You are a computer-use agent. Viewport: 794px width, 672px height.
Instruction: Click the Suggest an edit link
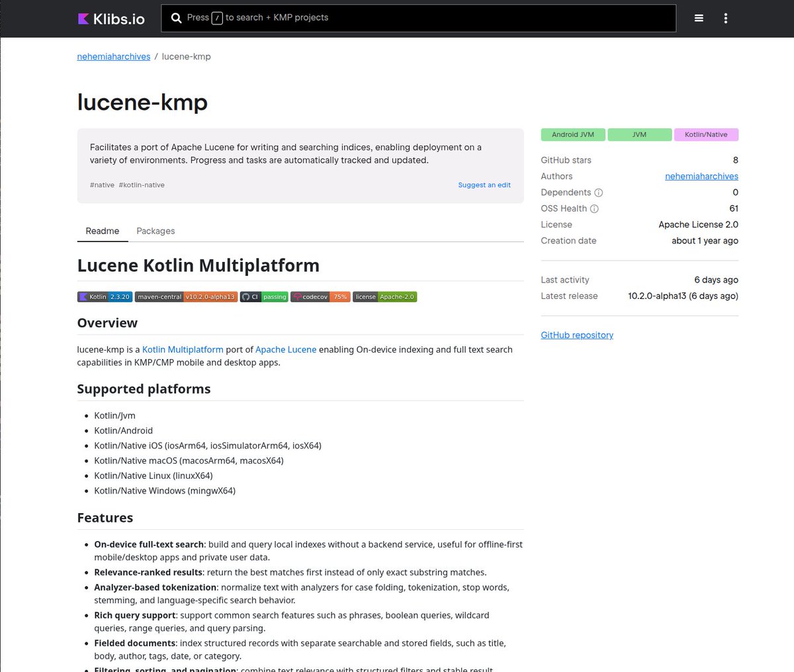click(x=484, y=185)
